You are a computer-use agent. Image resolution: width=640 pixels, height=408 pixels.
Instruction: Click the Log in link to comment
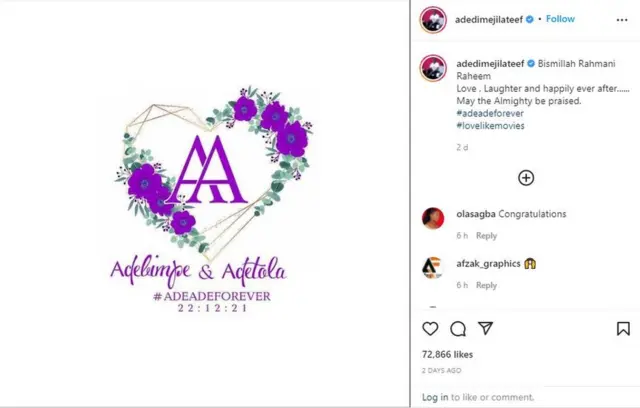(x=435, y=397)
